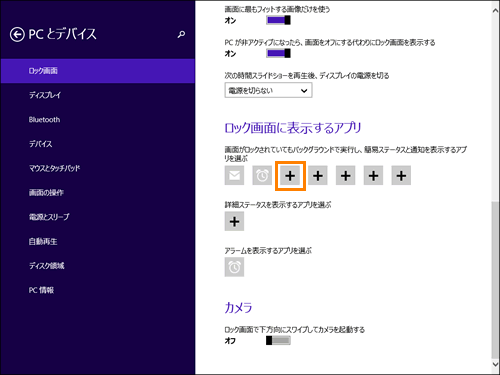The width and height of the screenshot is (500, 375).
Task: Click the last quick status slot plus button
Action: click(x=401, y=175)
